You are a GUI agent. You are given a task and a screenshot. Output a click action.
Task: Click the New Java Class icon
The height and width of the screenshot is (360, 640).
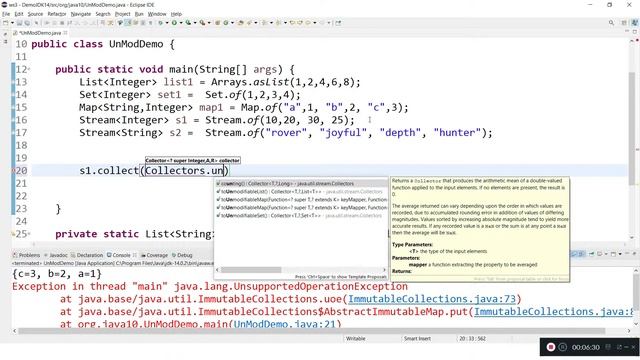coord(226,23)
